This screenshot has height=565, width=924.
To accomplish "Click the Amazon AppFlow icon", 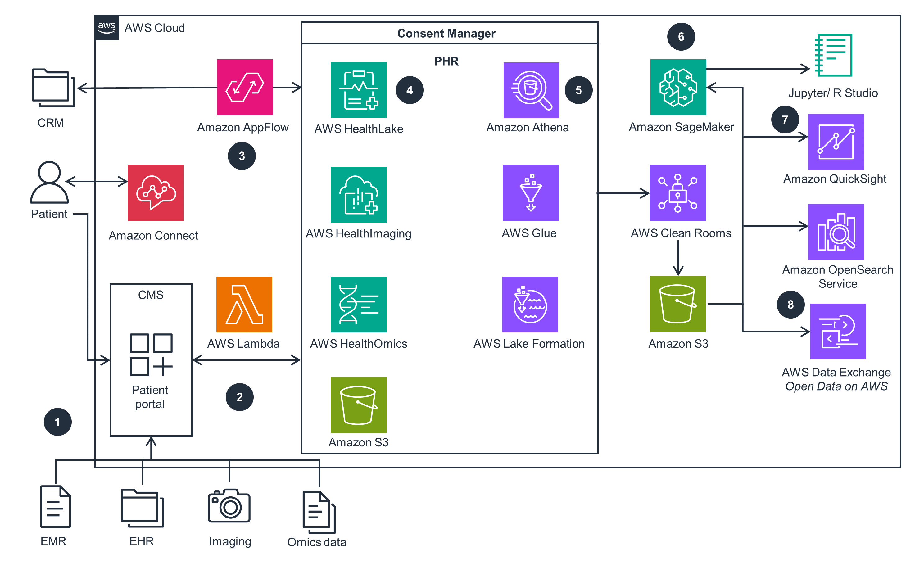I will click(x=245, y=87).
